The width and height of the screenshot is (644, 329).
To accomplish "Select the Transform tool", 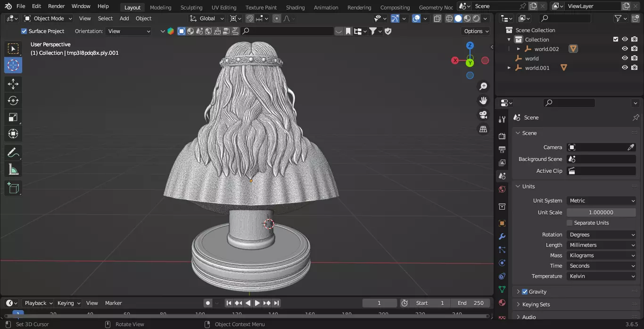I will coord(13,134).
